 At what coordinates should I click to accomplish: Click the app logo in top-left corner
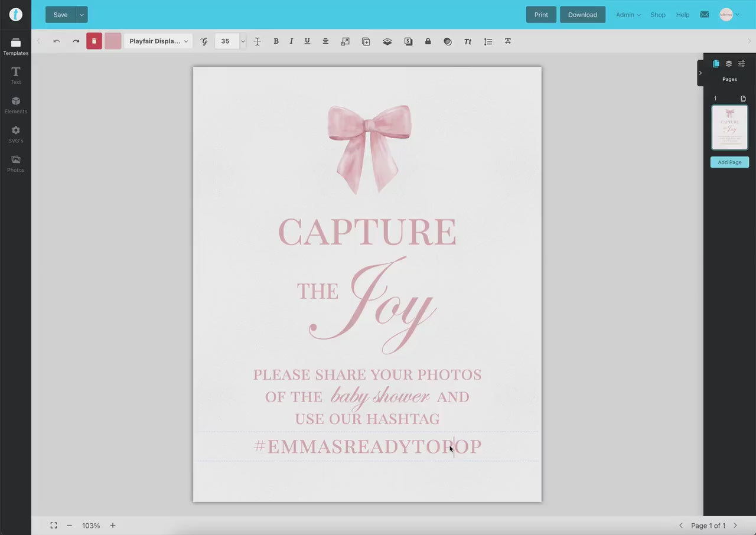point(16,15)
